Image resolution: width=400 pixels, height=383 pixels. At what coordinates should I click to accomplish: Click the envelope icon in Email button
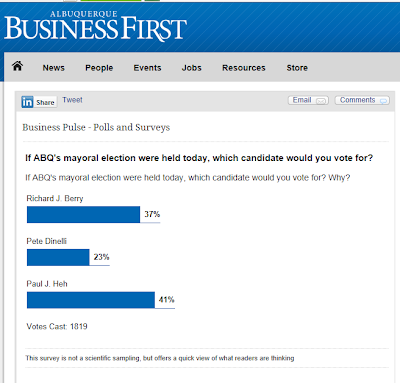point(321,101)
